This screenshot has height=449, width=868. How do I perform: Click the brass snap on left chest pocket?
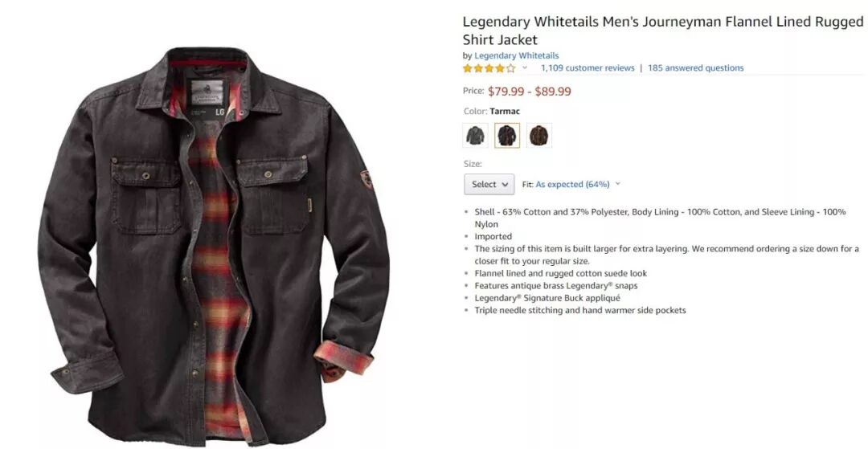(x=145, y=176)
